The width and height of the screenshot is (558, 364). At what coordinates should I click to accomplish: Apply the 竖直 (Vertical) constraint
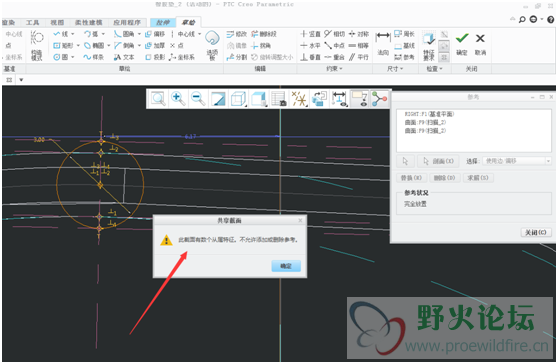pyautogui.click(x=310, y=34)
